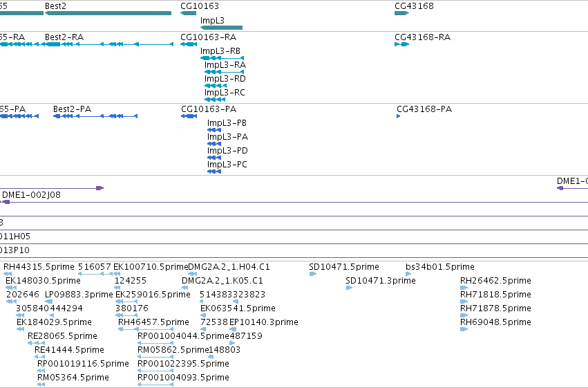The height and width of the screenshot is (388, 588).
Task: Select the 011H05 clone label
Action: pos(15,237)
